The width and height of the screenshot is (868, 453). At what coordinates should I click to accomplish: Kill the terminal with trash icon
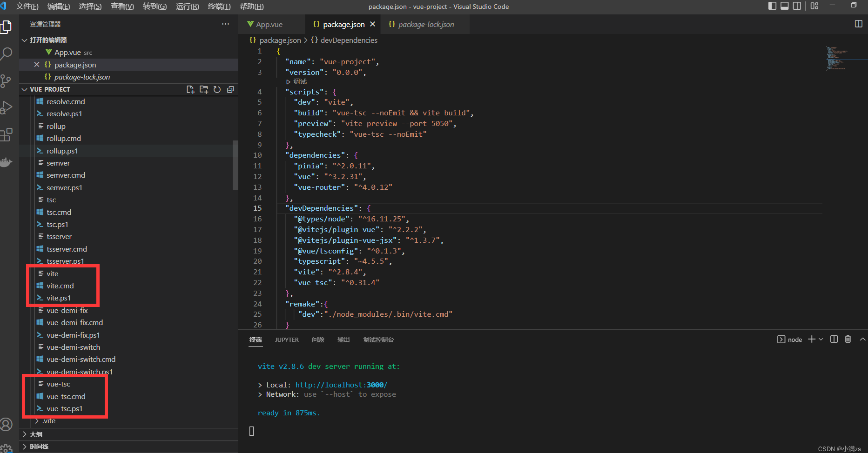(x=848, y=339)
